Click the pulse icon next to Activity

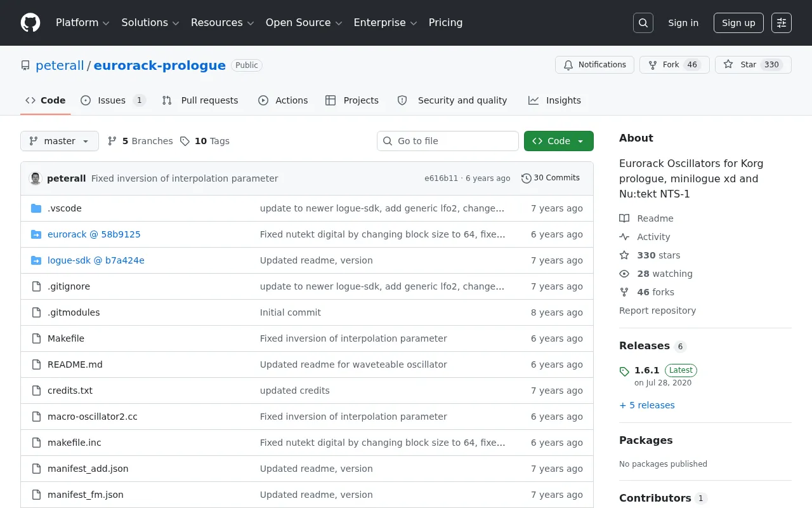624,237
